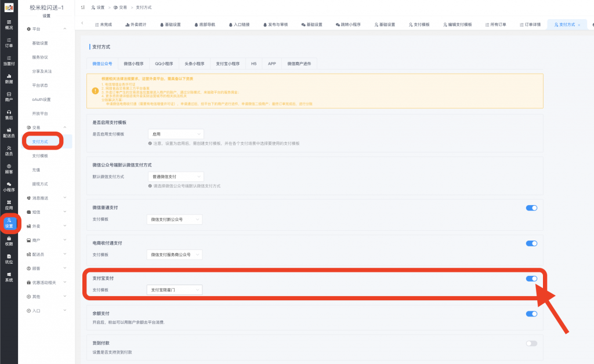Open 提现方式 in the settings menu
The image size is (594, 364).
(x=40, y=184)
